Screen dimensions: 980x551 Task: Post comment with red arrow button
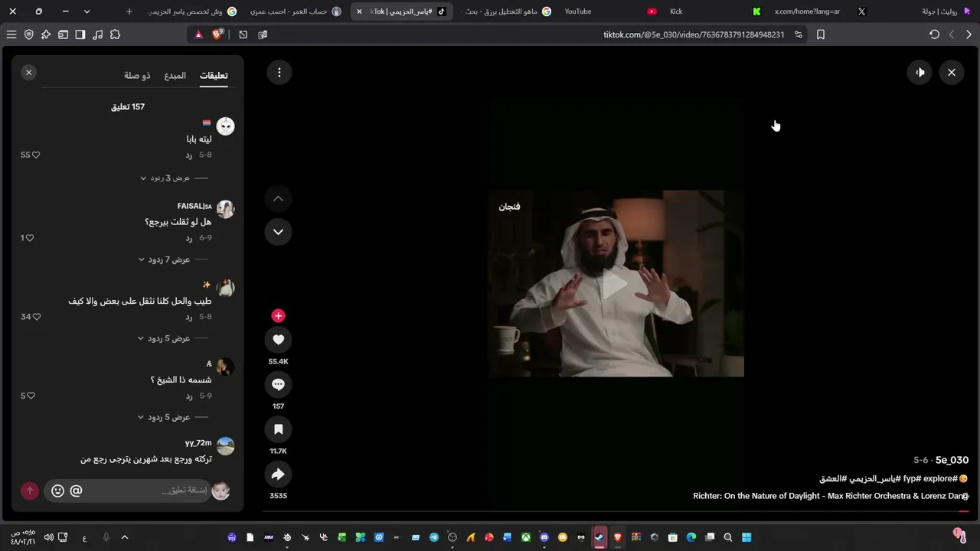pyautogui.click(x=30, y=491)
